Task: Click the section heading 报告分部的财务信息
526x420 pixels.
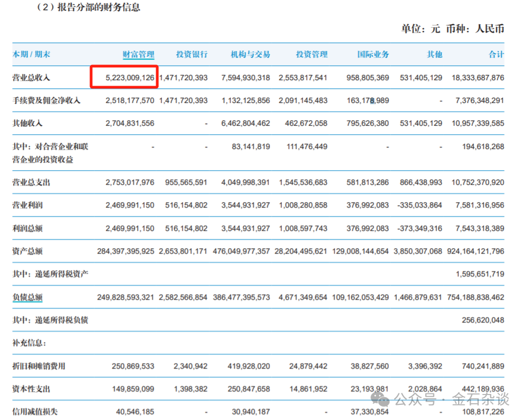Action: (99, 7)
